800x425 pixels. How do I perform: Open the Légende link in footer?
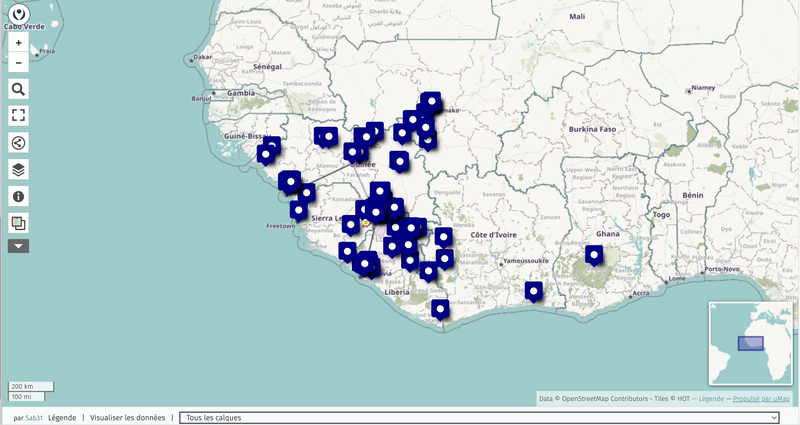pos(62,417)
